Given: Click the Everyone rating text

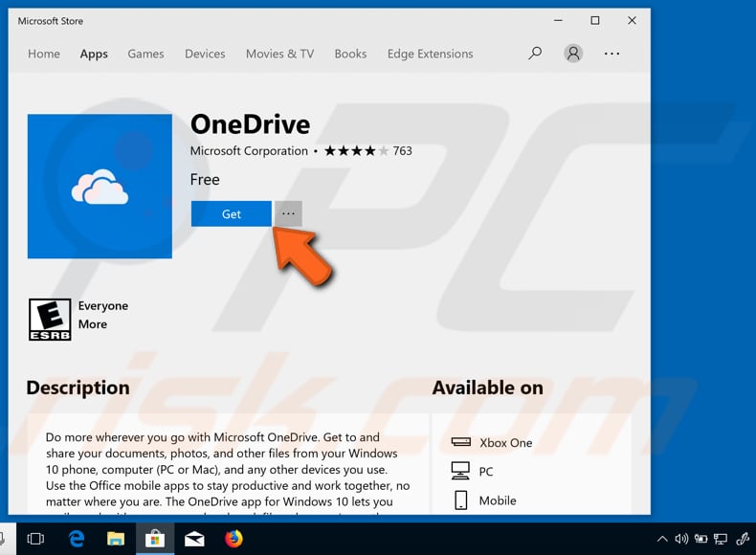Looking at the screenshot, I should pyautogui.click(x=103, y=305).
